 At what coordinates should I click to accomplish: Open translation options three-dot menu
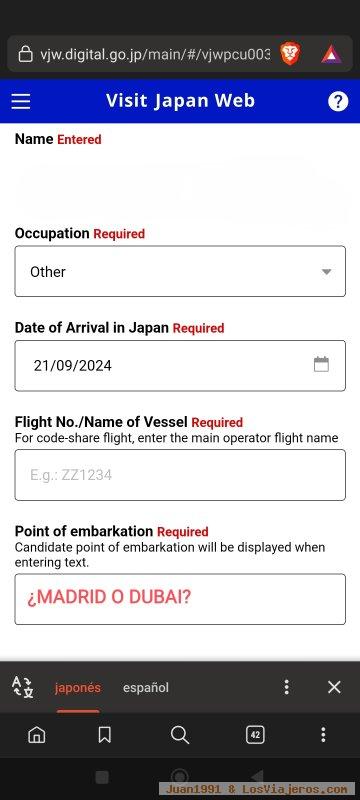coord(287,687)
